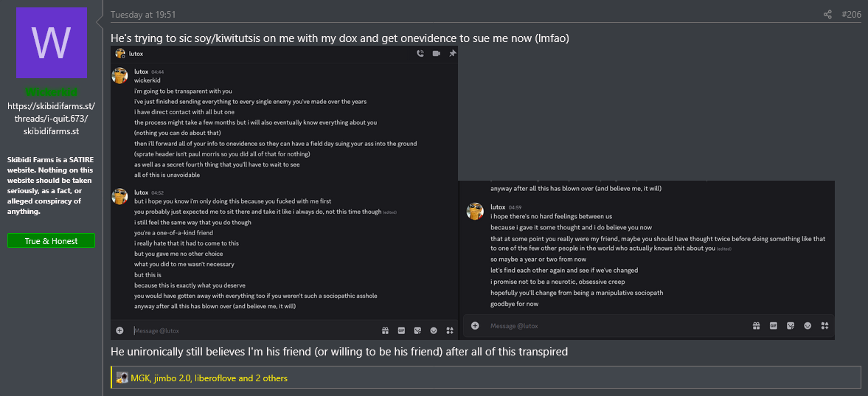Click the reaction emoji beside MGK
This screenshot has height=396, width=868.
[x=122, y=378]
